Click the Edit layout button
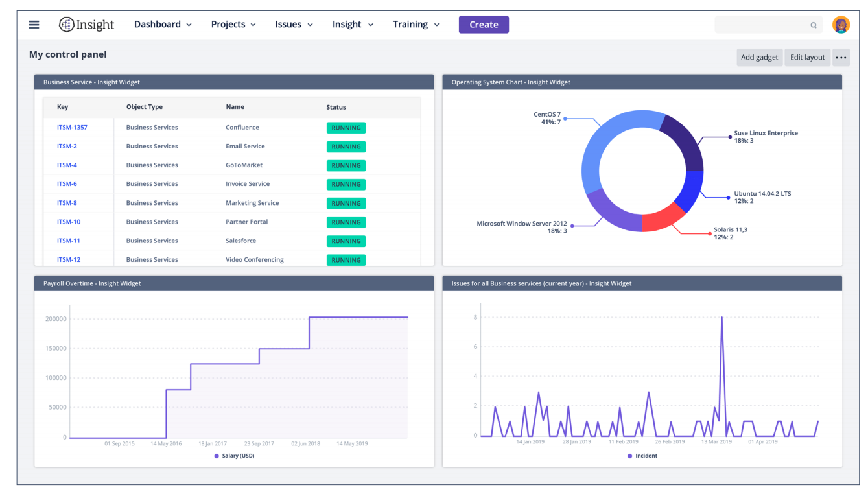This screenshot has height=494, width=868. tap(807, 57)
